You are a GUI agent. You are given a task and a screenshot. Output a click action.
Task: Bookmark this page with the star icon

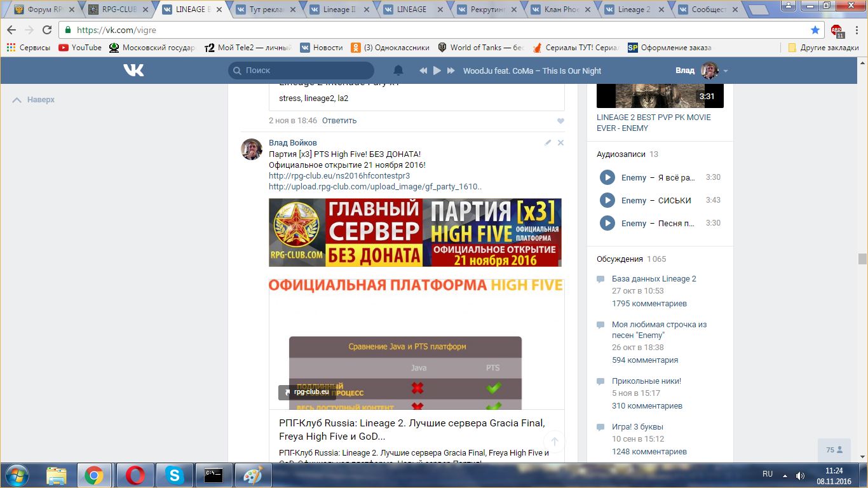815,30
